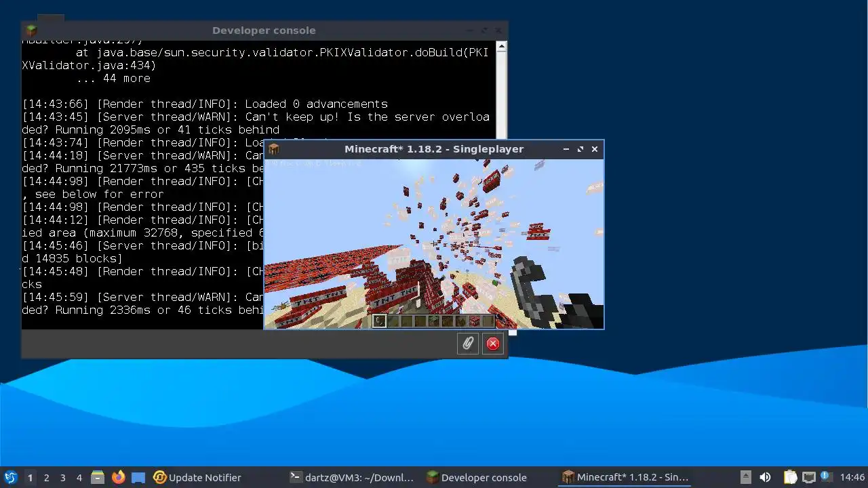Open the application menu in the taskbar
868x488 pixels.
10,477
